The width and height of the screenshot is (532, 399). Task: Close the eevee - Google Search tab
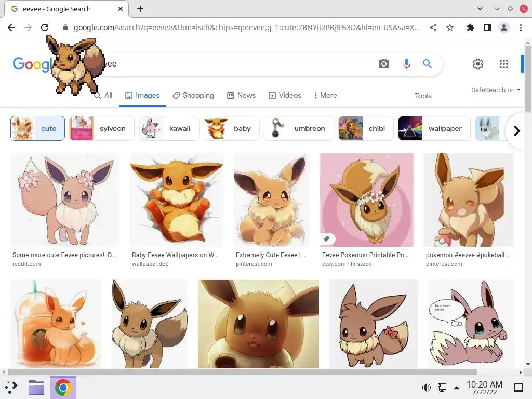click(x=121, y=9)
